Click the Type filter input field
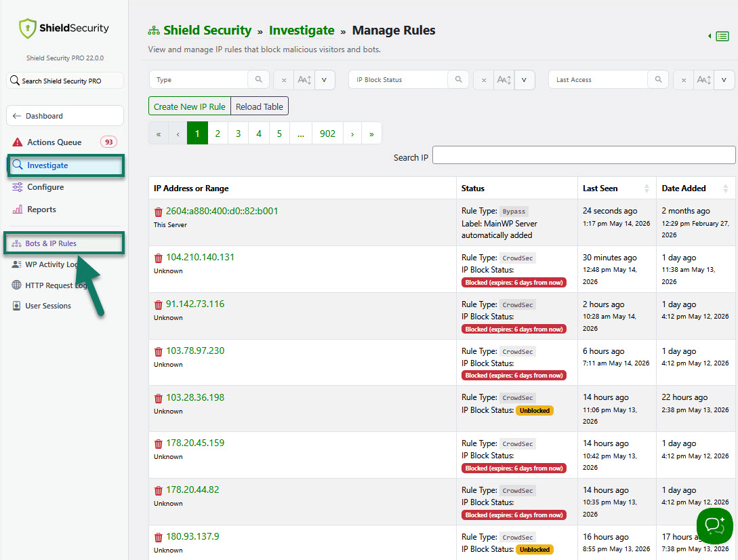The width and height of the screenshot is (738, 560). pos(199,79)
